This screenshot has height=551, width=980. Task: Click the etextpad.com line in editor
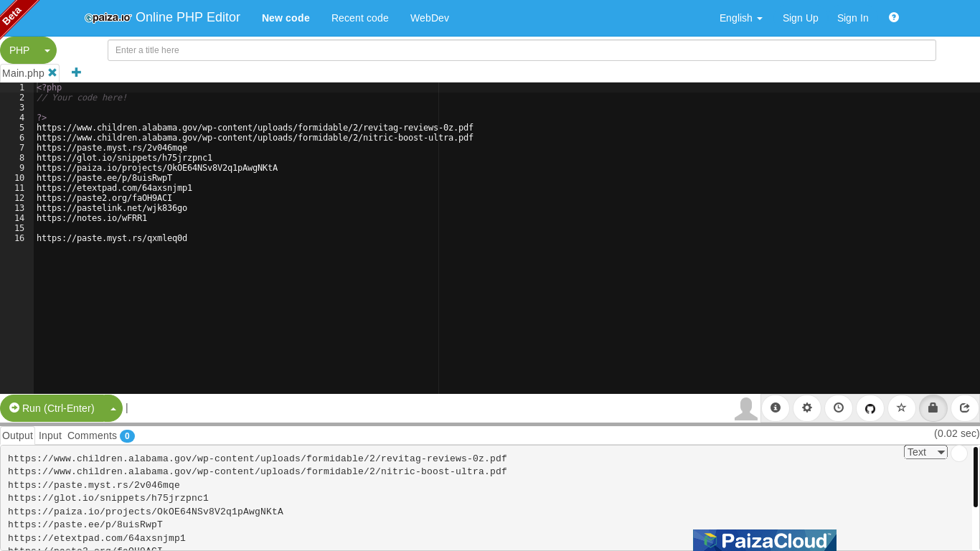(x=114, y=188)
